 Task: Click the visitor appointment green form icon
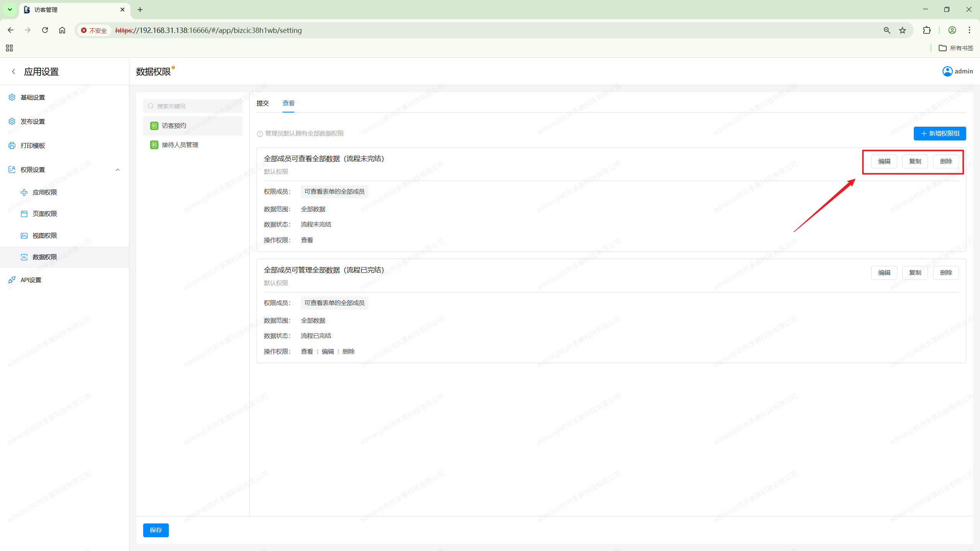(154, 126)
